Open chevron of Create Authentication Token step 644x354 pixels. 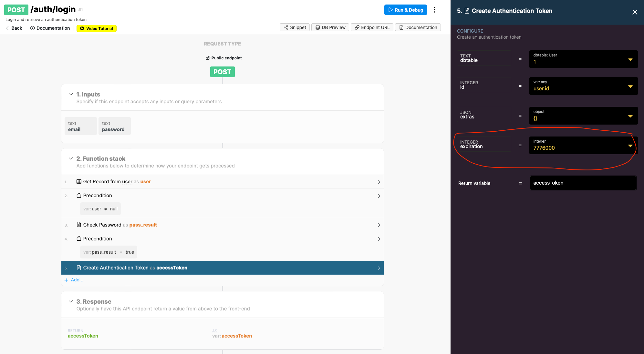[x=379, y=268]
